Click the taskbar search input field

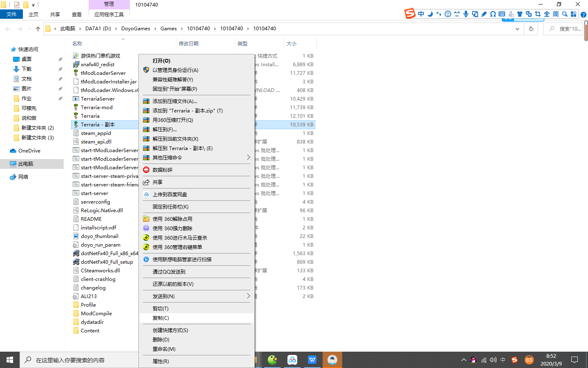coord(80,360)
